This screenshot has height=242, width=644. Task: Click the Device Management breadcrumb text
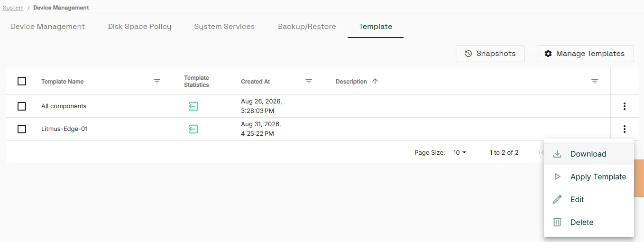61,8
